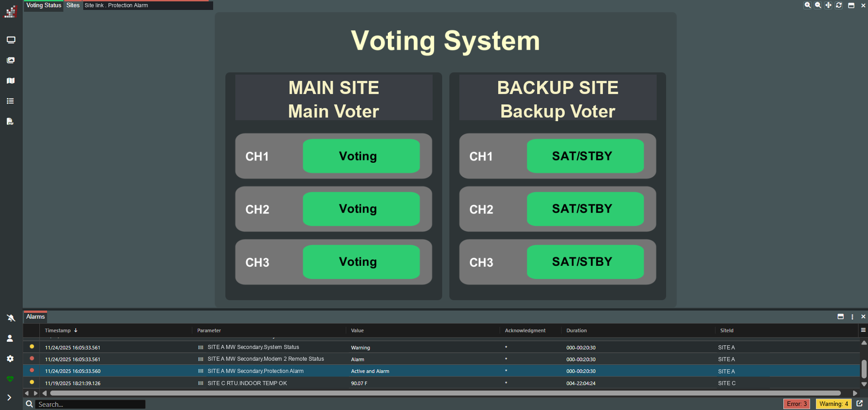Open the monitor displays icon in sidebar
Viewport: 868px width, 410px height.
(x=11, y=40)
